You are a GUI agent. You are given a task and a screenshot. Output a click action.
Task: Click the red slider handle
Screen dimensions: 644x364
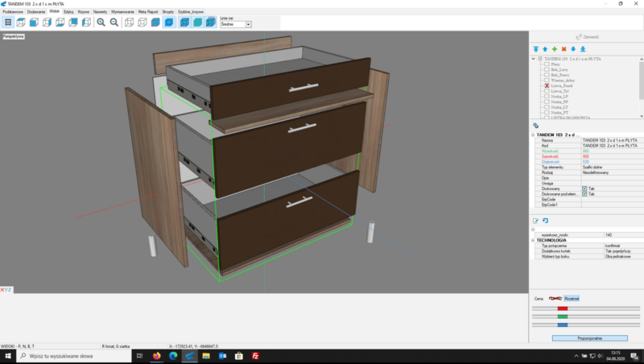(x=563, y=308)
